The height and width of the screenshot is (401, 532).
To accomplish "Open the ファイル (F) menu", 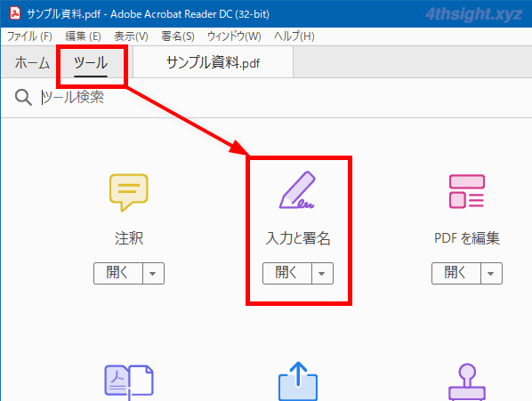I will coord(29,36).
